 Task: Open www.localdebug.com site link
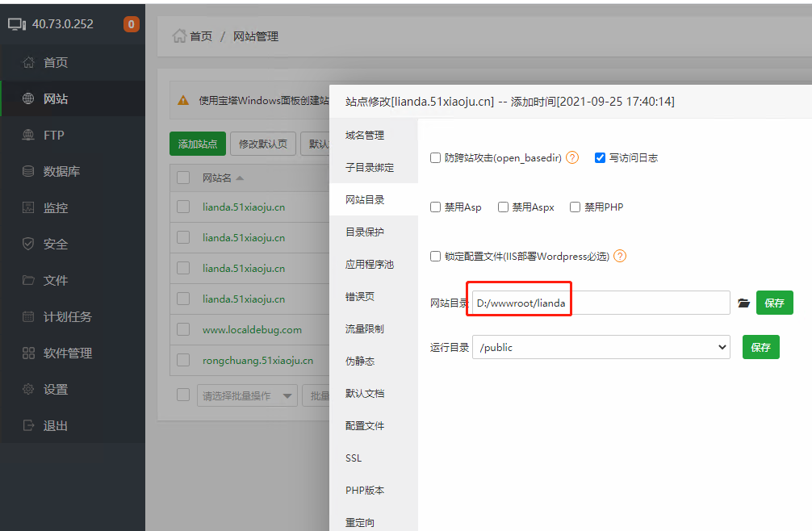(252, 330)
